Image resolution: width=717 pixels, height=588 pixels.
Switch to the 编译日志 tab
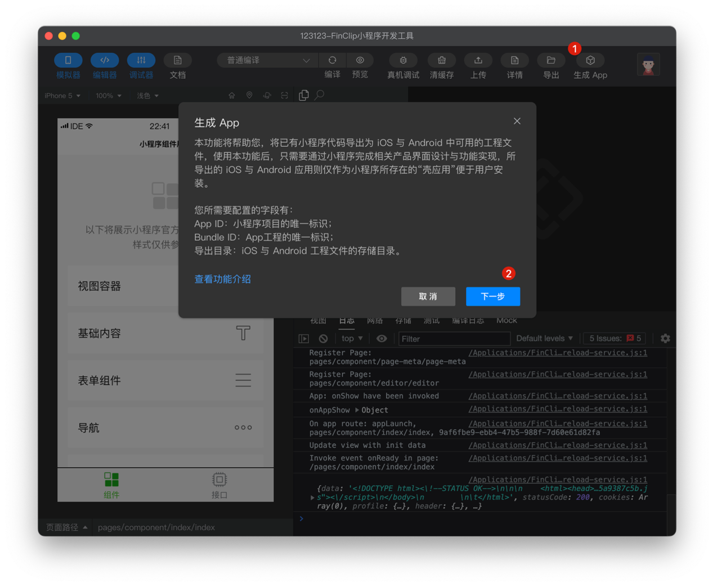468,320
